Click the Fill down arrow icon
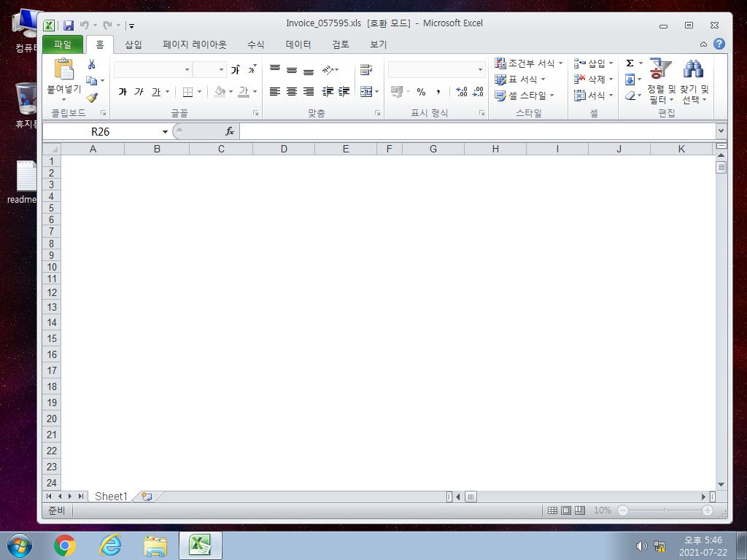Screen dimensions: 747x560 [x=630, y=79]
